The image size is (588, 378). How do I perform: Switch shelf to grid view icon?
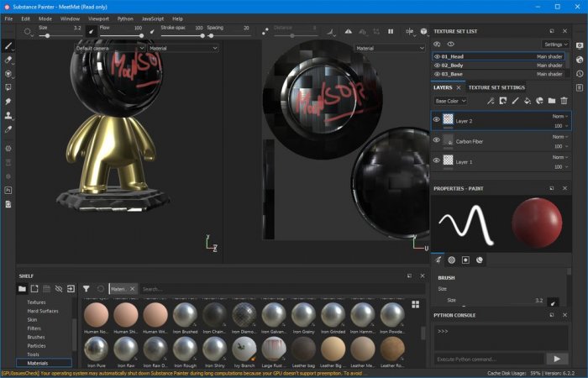point(416,303)
